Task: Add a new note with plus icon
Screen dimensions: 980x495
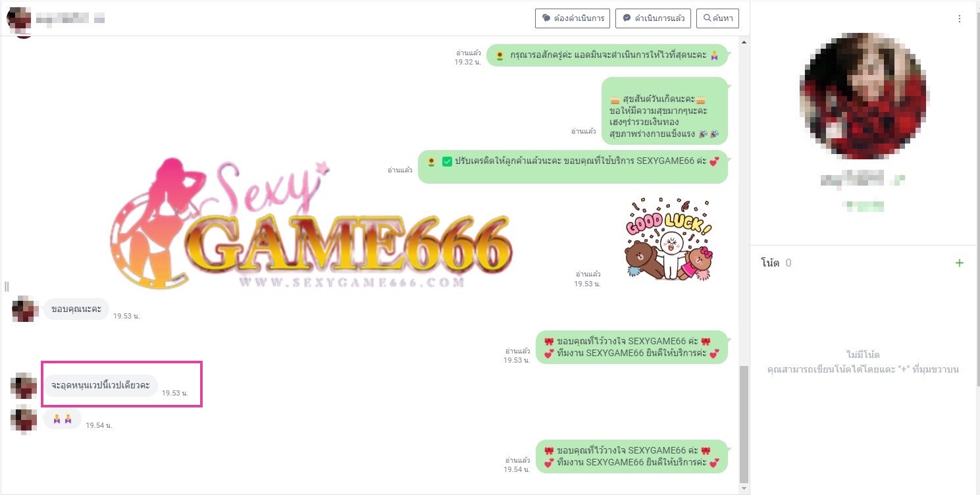Action: coord(959,263)
